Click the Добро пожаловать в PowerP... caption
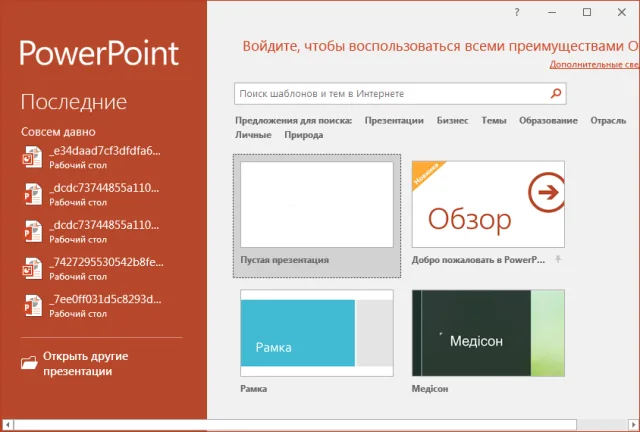Image resolution: width=640 pixels, height=432 pixels. [478, 260]
